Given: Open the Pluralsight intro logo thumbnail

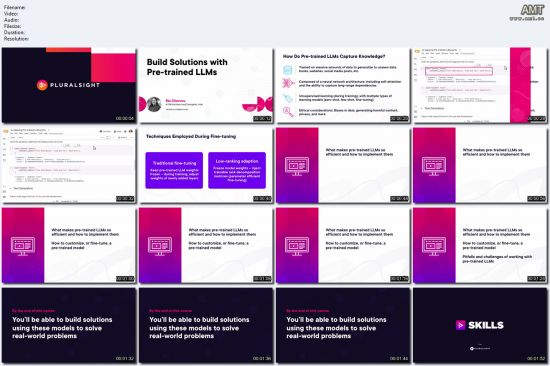Looking at the screenshot, I should (69, 85).
